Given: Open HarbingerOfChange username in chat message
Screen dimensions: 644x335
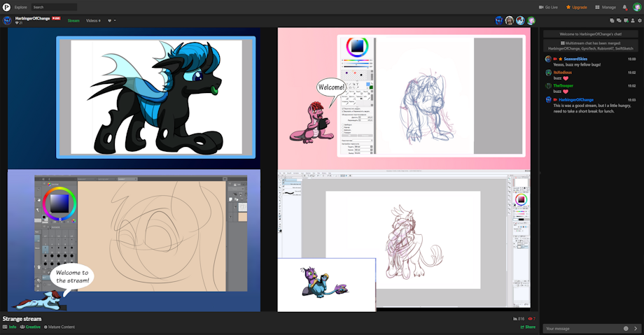Looking at the screenshot, I should 576,100.
